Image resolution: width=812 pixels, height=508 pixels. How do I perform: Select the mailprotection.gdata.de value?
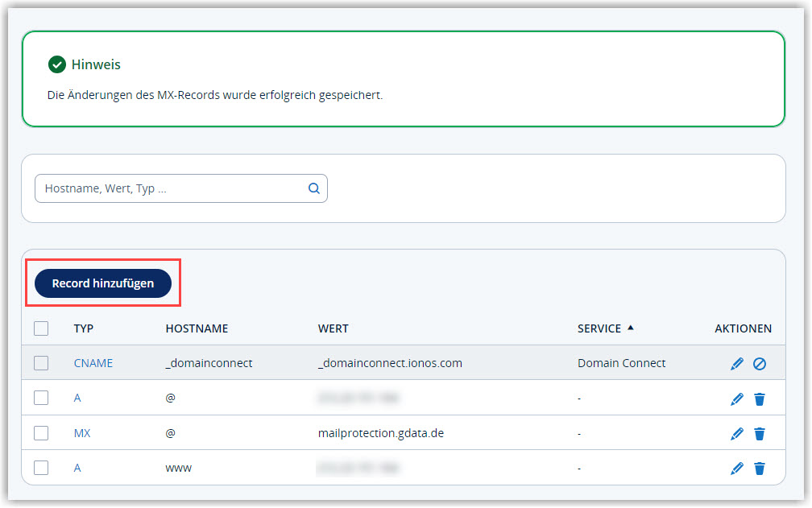tap(380, 433)
